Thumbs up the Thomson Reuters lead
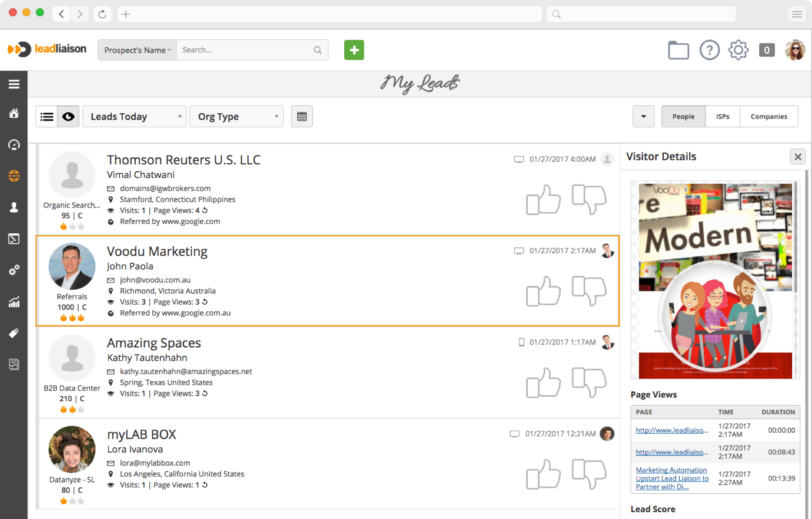This screenshot has height=519, width=812. click(543, 199)
